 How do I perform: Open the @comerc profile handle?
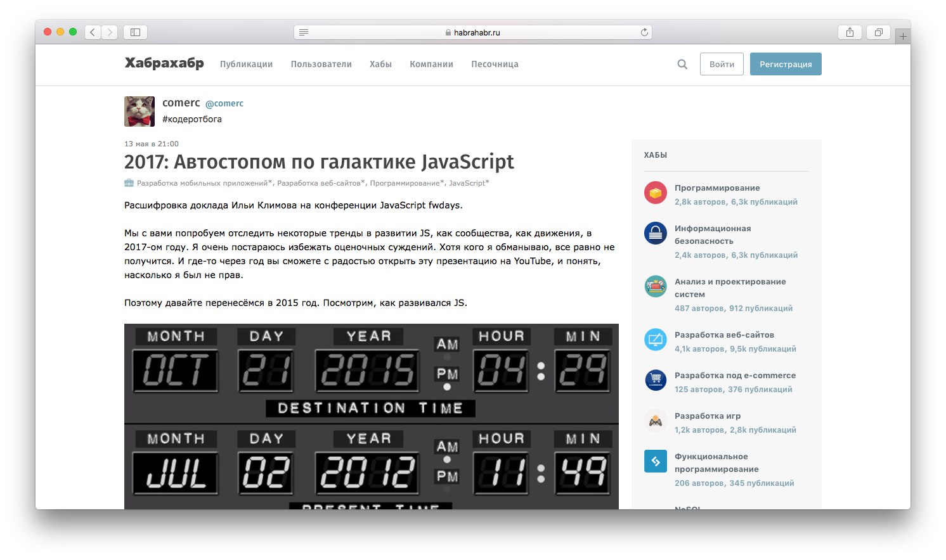(224, 103)
